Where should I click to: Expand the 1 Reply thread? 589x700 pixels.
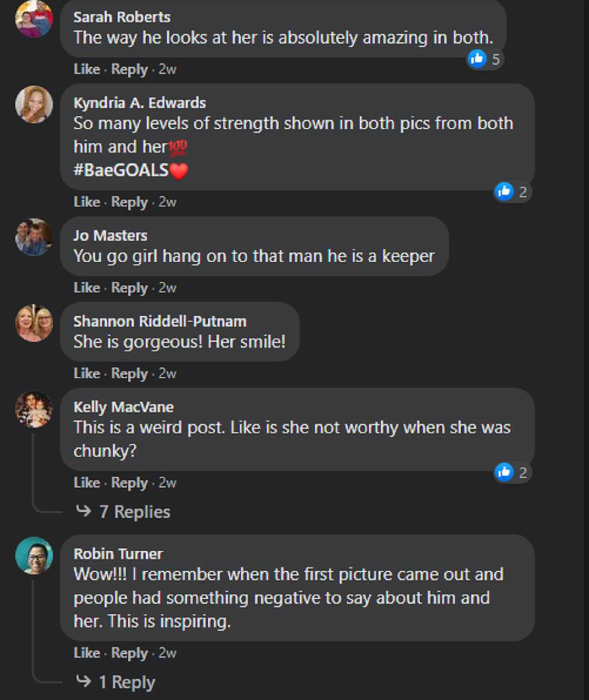[127, 682]
